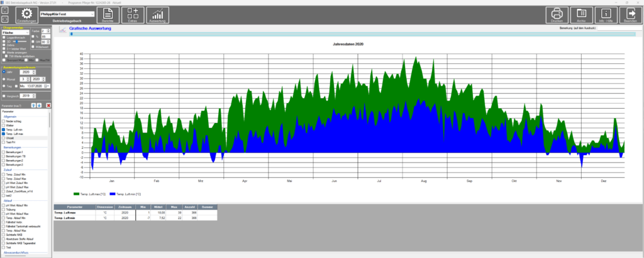The image size is (644, 258).
Task: Click the Vergleich 2019 stepper arrows
Action: [x=34, y=95]
